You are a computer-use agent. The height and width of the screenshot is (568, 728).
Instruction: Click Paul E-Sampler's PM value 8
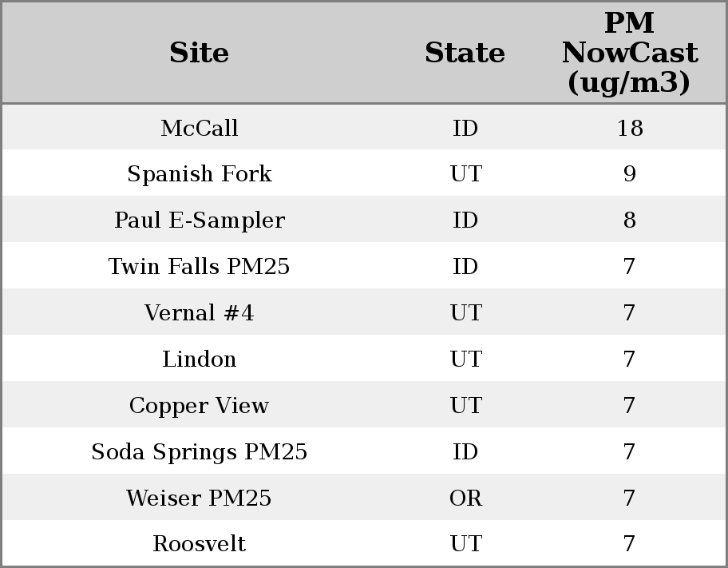click(629, 220)
